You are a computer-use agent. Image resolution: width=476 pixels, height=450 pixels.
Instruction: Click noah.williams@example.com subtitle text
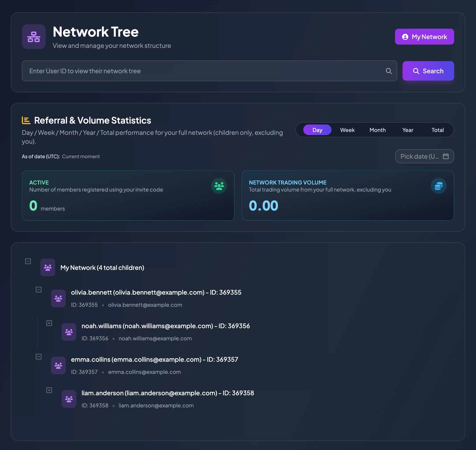pos(155,339)
